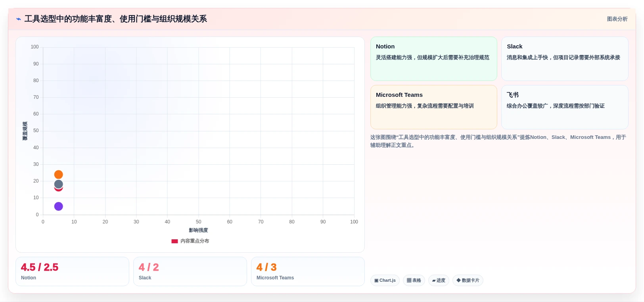Click the 内容重点分布 legend label
The image size is (644, 302).
(195, 241)
